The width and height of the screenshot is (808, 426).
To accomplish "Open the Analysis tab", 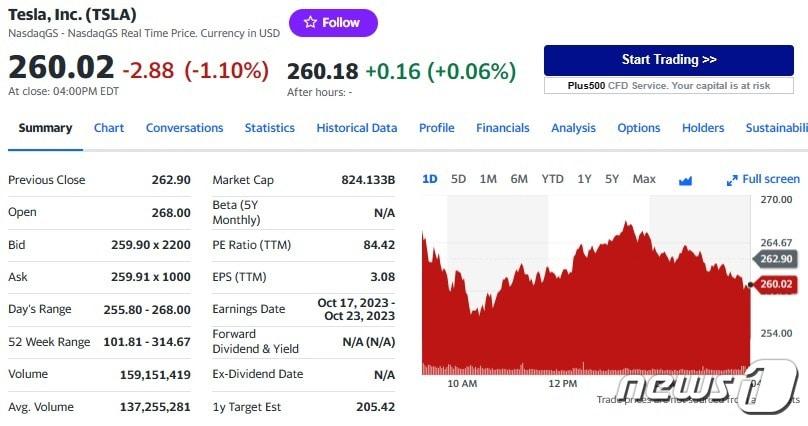I will point(573,128).
